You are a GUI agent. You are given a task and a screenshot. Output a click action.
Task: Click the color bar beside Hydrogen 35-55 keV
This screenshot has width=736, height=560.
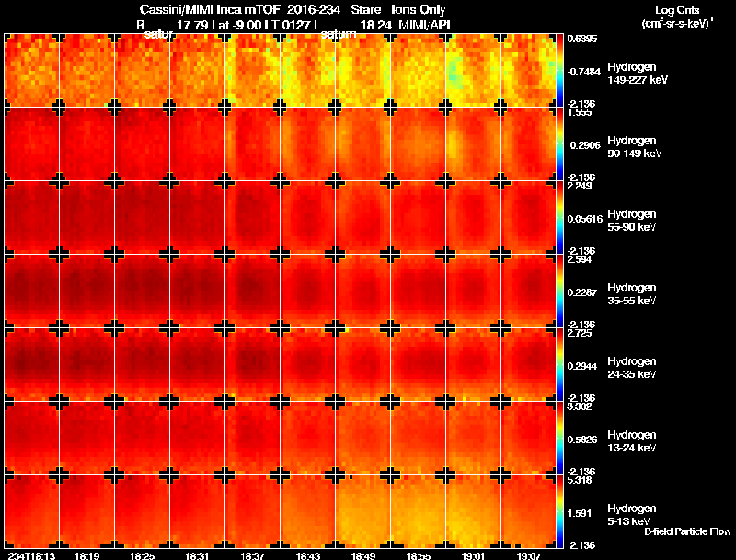[x=559, y=291]
